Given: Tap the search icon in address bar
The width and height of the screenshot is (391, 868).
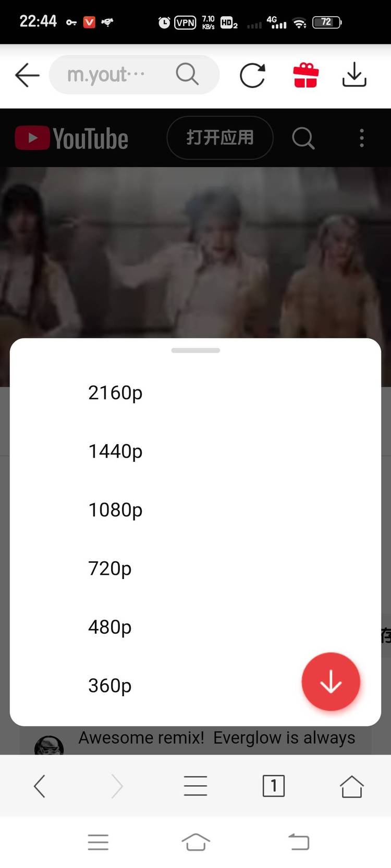Looking at the screenshot, I should 187,74.
